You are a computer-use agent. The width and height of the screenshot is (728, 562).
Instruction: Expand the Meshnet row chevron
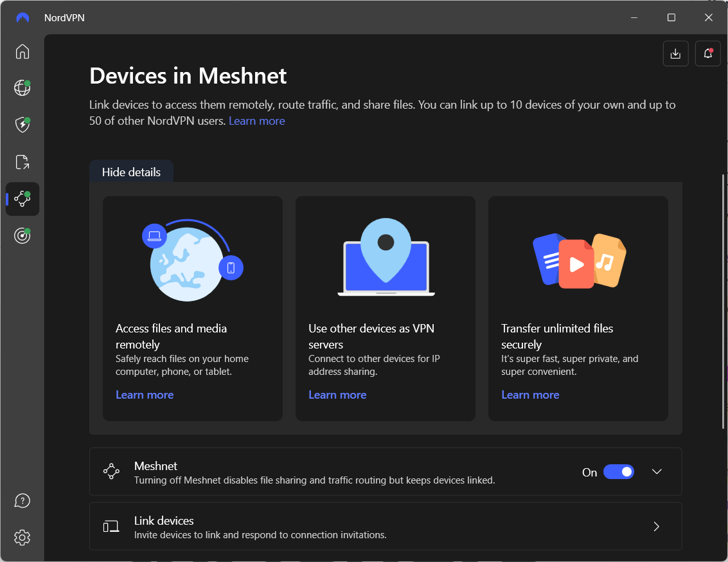coord(657,472)
